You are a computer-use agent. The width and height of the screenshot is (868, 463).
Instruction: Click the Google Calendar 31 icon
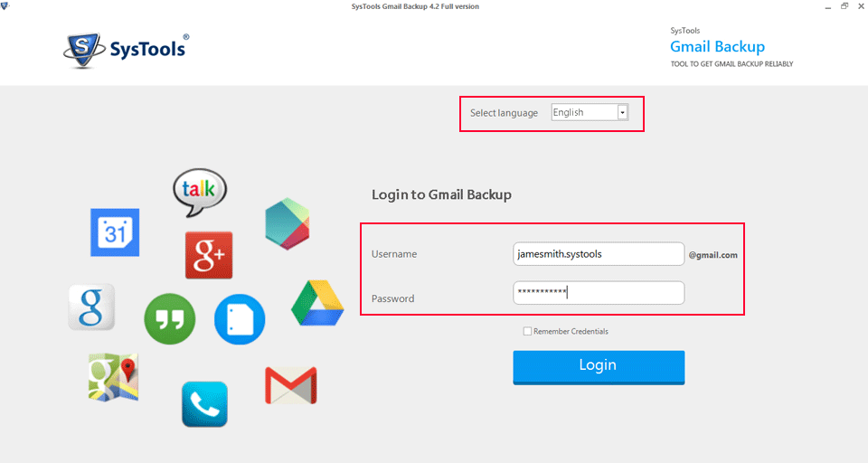tap(115, 232)
